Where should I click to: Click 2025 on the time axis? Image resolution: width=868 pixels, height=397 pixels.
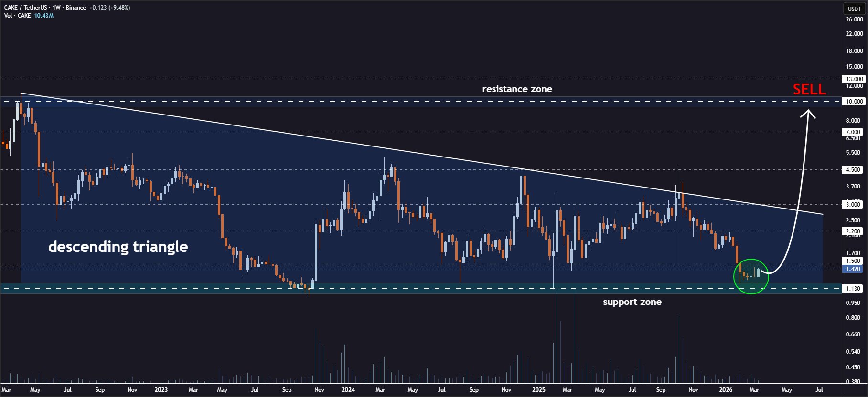click(539, 390)
